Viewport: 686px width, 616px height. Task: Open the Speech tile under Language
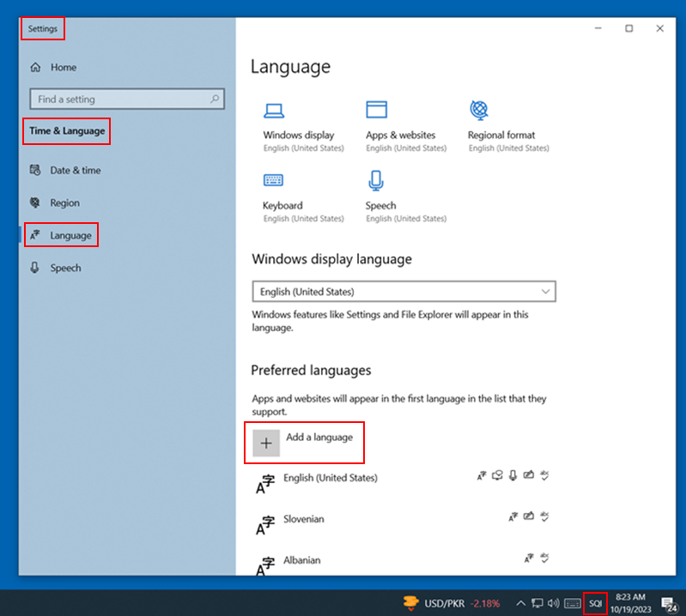(406, 196)
